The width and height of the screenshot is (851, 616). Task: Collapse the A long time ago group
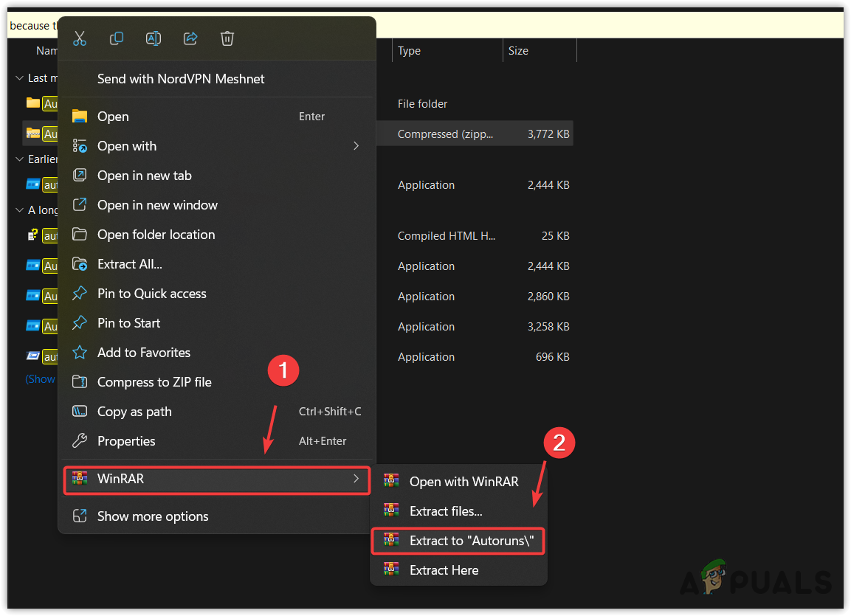(19, 210)
